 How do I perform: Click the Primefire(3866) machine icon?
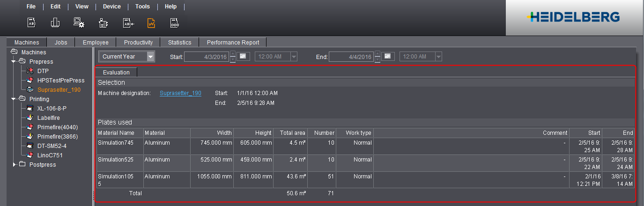30,137
